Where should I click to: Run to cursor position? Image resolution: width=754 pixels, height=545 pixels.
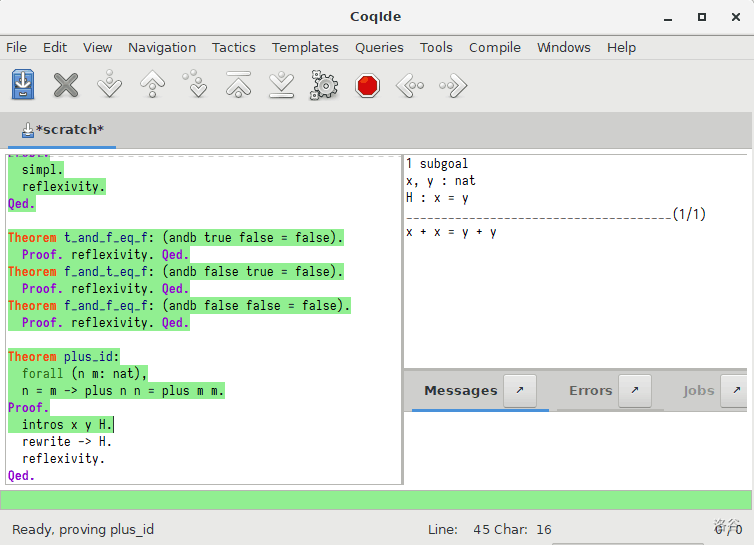click(195, 85)
